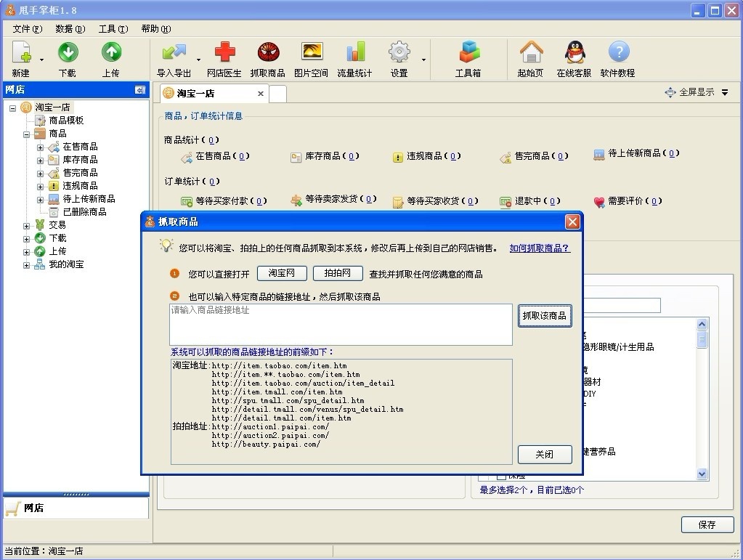
Task: Click 违规商品 warning icon in statistics
Action: [x=397, y=158]
